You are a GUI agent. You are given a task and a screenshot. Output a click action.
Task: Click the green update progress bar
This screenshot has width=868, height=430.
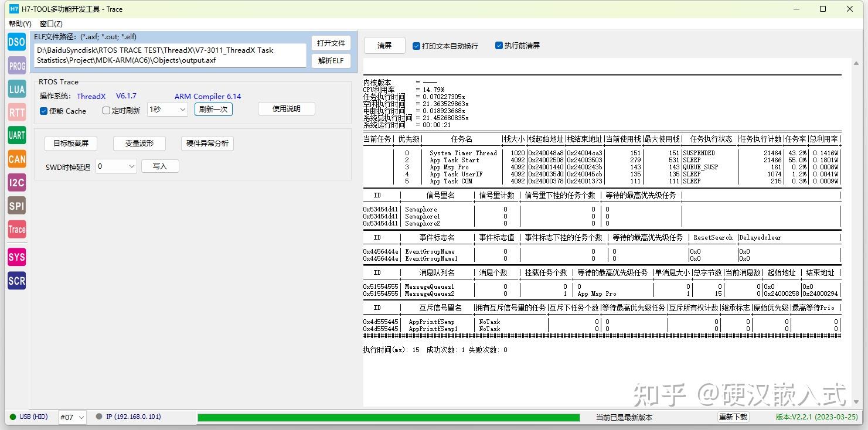389,418
